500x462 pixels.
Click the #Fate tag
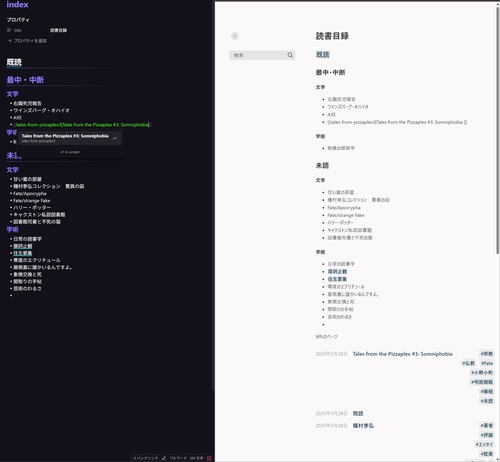487,363
